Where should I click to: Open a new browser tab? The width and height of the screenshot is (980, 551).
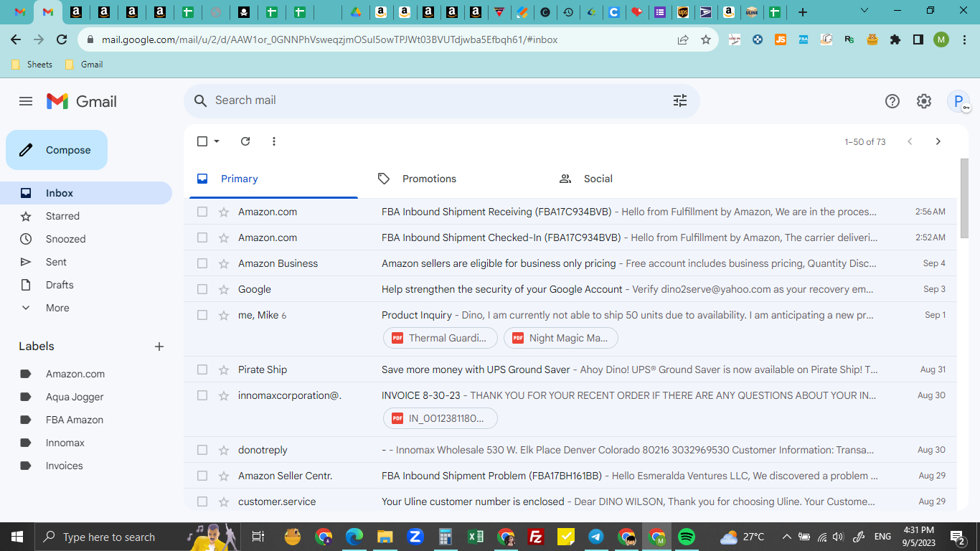click(803, 12)
